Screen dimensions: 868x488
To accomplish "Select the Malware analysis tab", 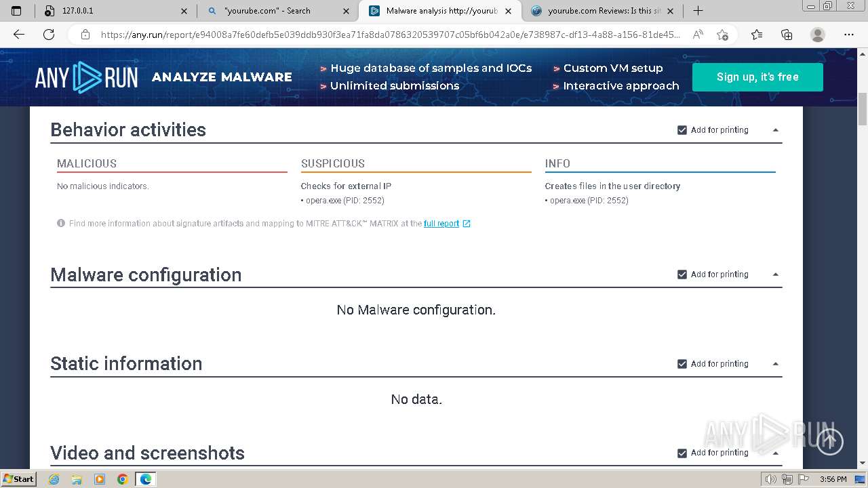I will pos(440,11).
